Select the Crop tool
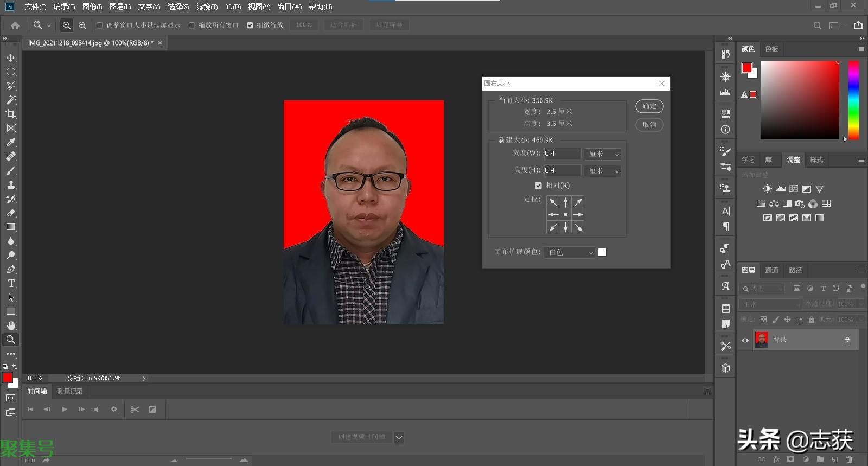The image size is (868, 466). tap(11, 114)
